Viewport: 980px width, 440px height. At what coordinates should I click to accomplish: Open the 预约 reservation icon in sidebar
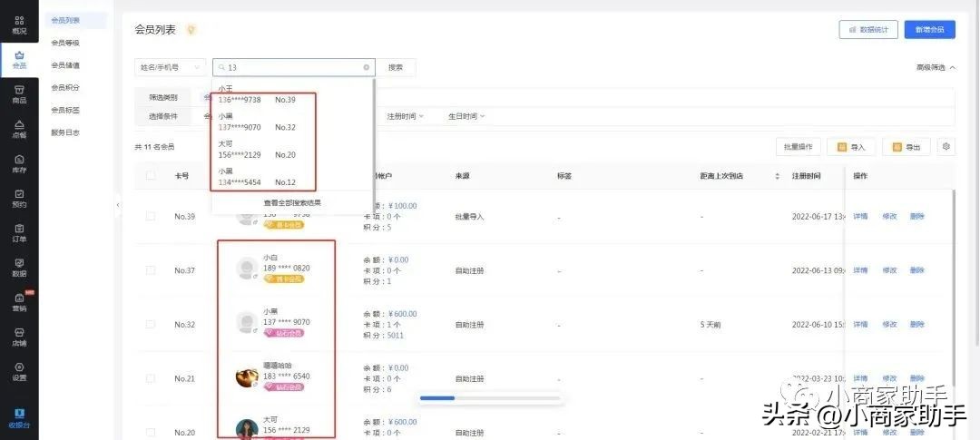pos(19,199)
